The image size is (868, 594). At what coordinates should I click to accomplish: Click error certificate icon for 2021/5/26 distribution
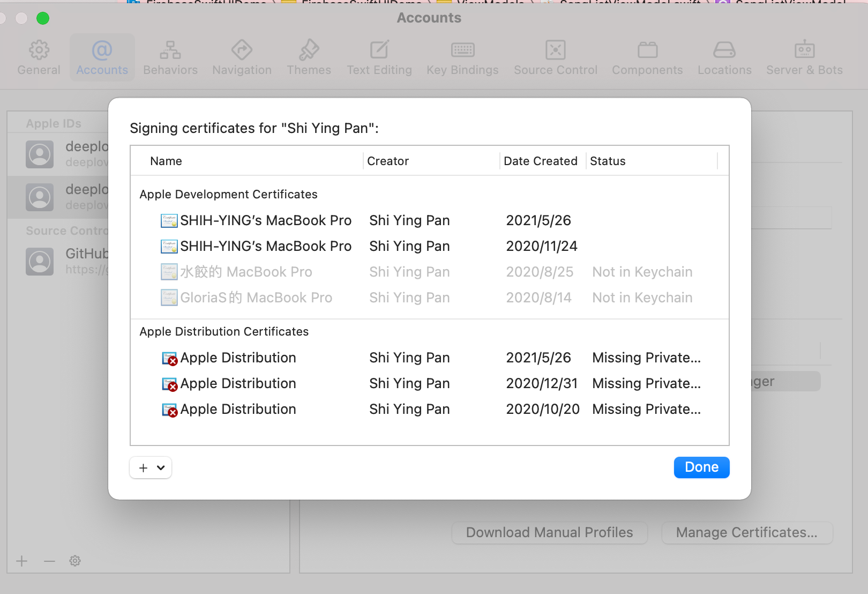point(169,358)
